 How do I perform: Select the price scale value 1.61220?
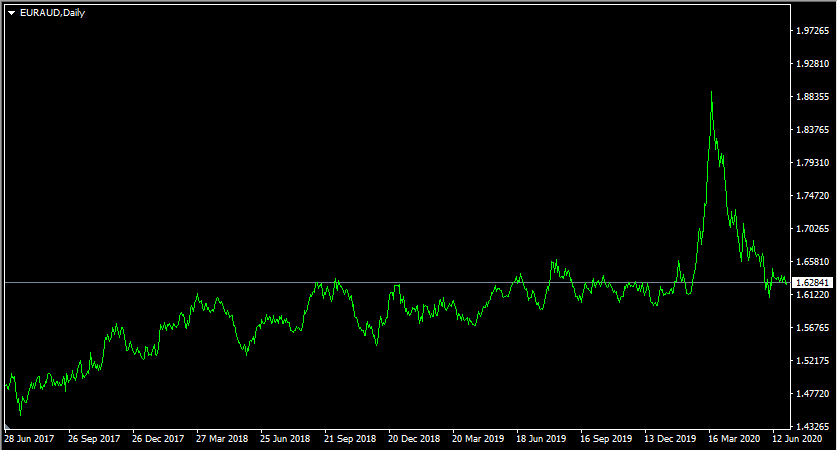(x=812, y=294)
